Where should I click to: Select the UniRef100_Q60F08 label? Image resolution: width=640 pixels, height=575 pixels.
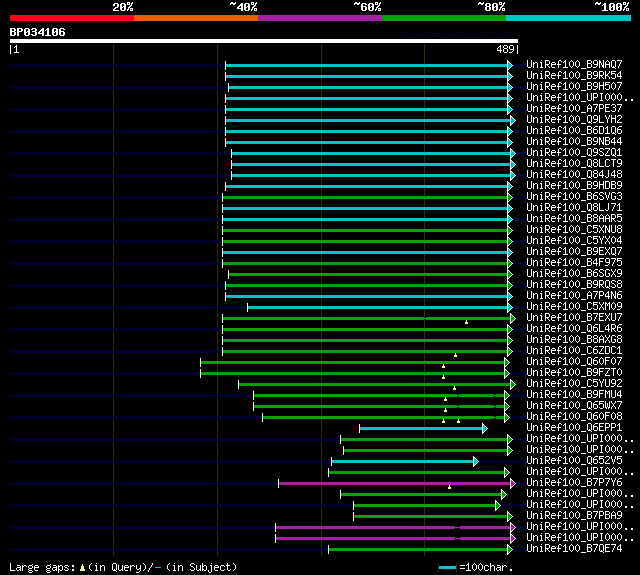pyautogui.click(x=574, y=417)
